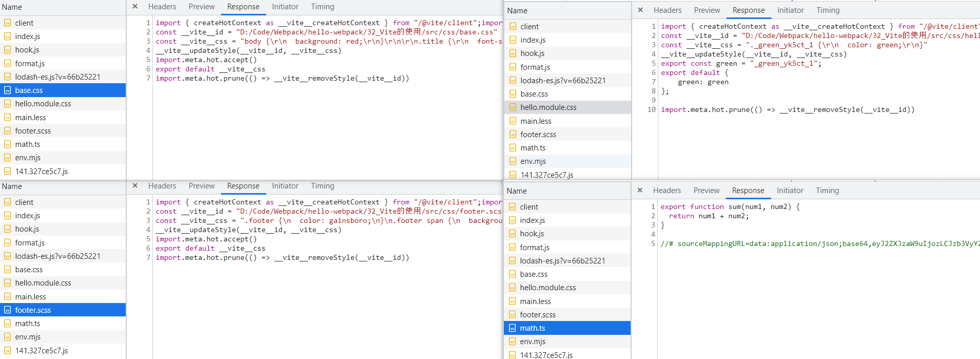This screenshot has width=980, height=359.
Task: Close the top-right request details panel
Action: coord(640,10)
